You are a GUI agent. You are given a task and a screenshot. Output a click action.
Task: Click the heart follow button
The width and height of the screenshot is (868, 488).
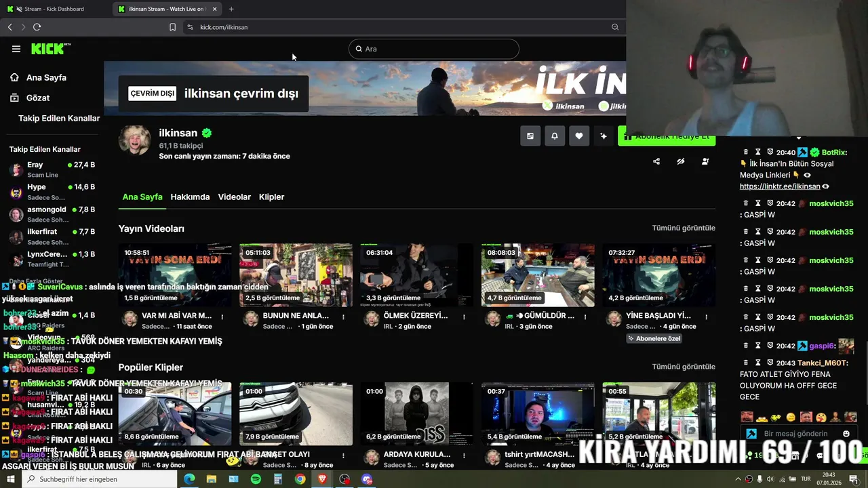[578, 136]
